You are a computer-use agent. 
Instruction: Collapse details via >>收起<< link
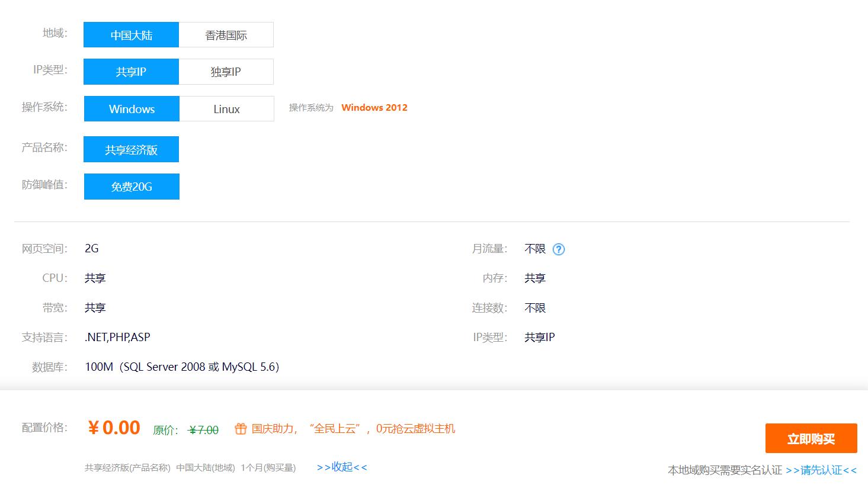pyautogui.click(x=342, y=467)
